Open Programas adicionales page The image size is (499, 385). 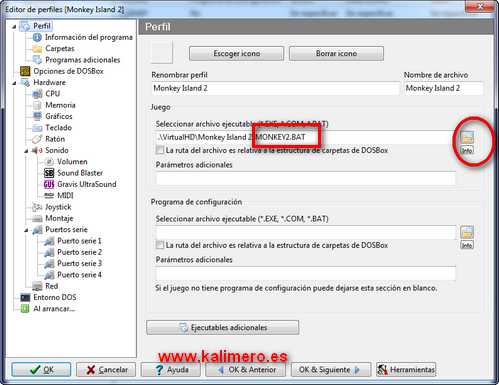click(82, 60)
